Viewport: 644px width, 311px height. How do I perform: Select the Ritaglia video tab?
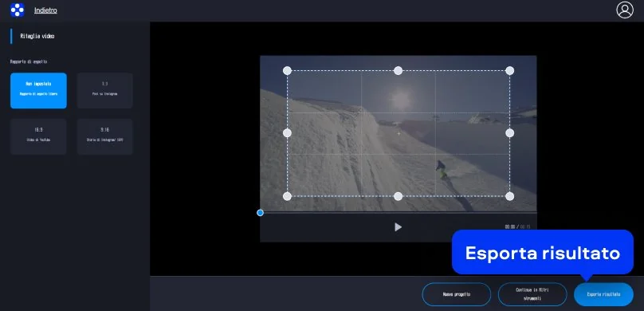click(x=37, y=36)
